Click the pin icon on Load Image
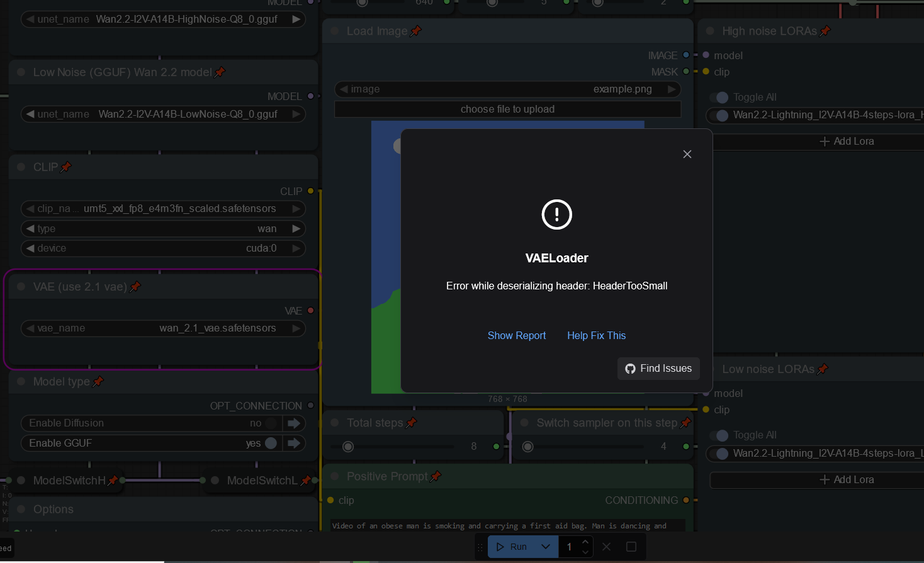 click(415, 31)
